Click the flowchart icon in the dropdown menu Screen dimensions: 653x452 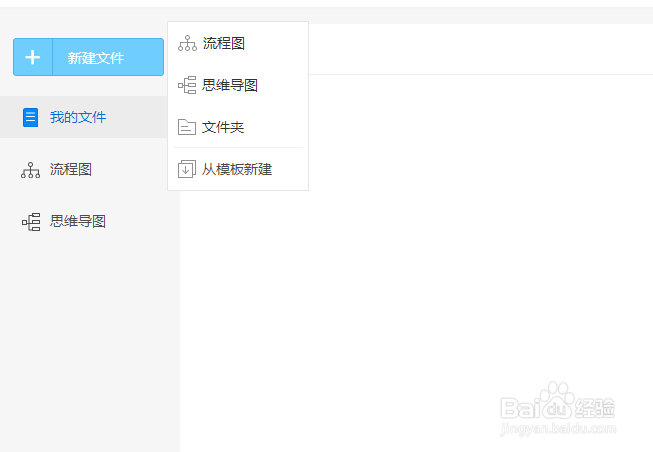pyautogui.click(x=187, y=44)
